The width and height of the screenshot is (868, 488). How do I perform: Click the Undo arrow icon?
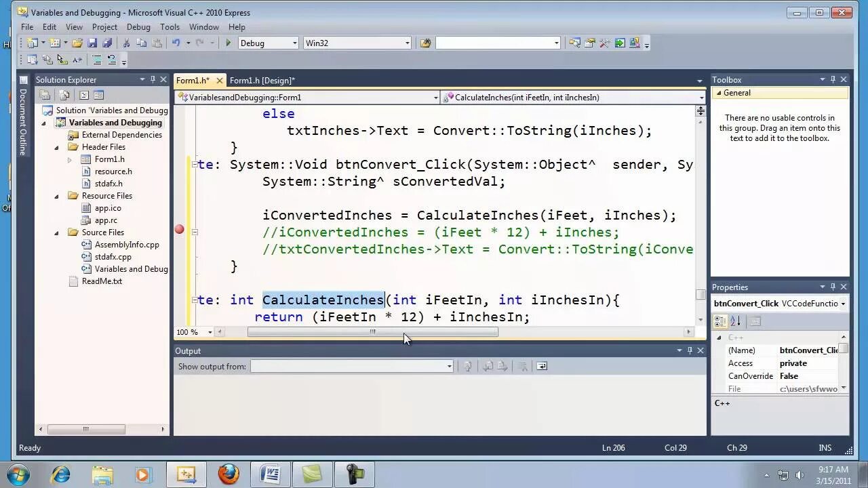(x=176, y=43)
